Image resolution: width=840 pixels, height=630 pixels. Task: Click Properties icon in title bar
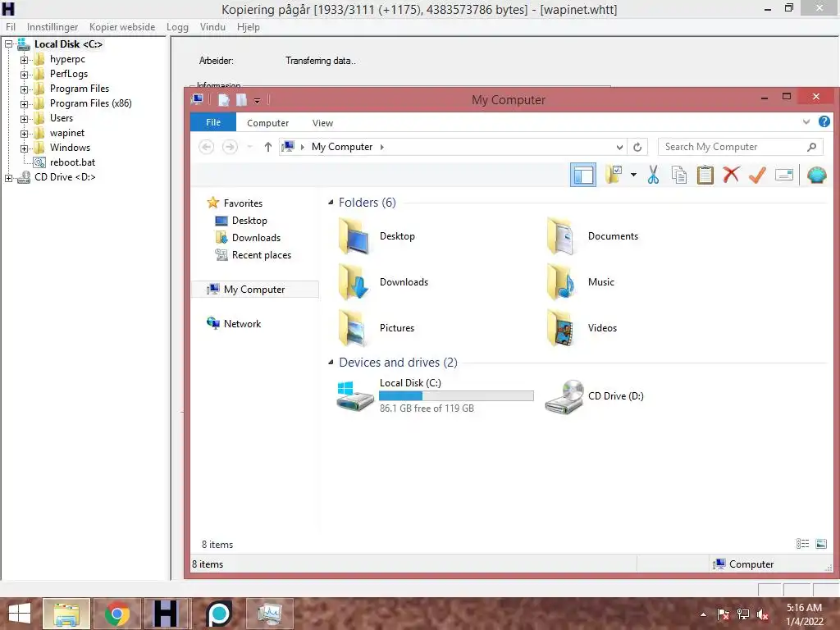point(224,100)
